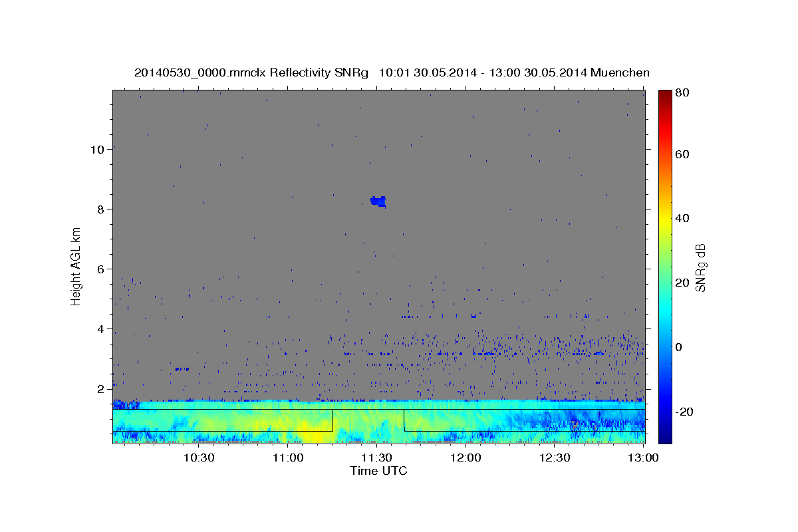The height and width of the screenshot is (532, 798).
Task: Click the colorbar value 40
Action: point(681,218)
